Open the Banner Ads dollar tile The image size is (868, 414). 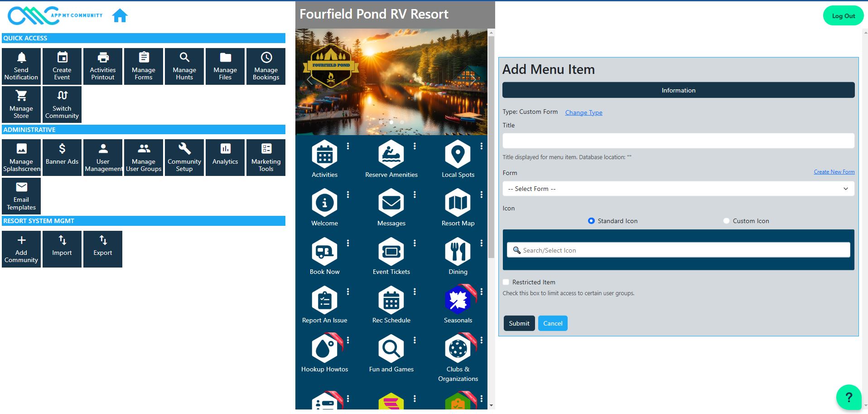coord(62,157)
